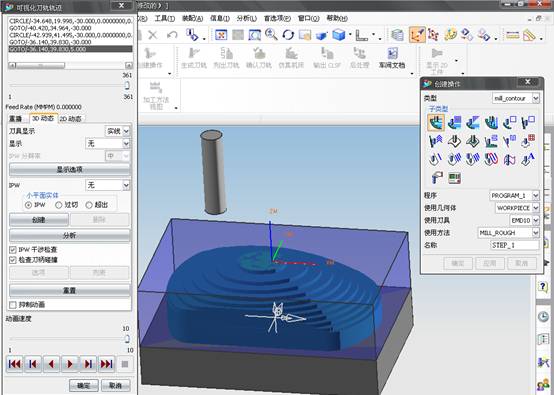Toggle 检查刀柄碰撞 checkbox
Viewport: 554px width, 395px height.
[13, 260]
